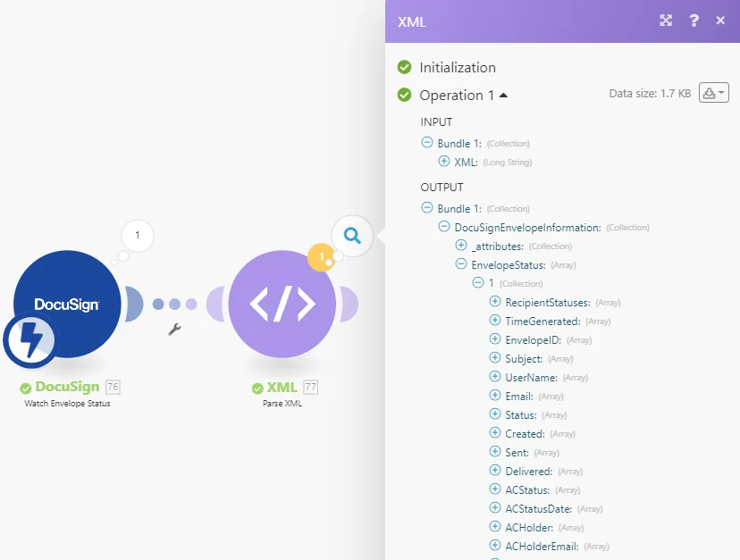Collapse DocuSignEnvelopeInformation collection
740x560 pixels.
(x=443, y=227)
